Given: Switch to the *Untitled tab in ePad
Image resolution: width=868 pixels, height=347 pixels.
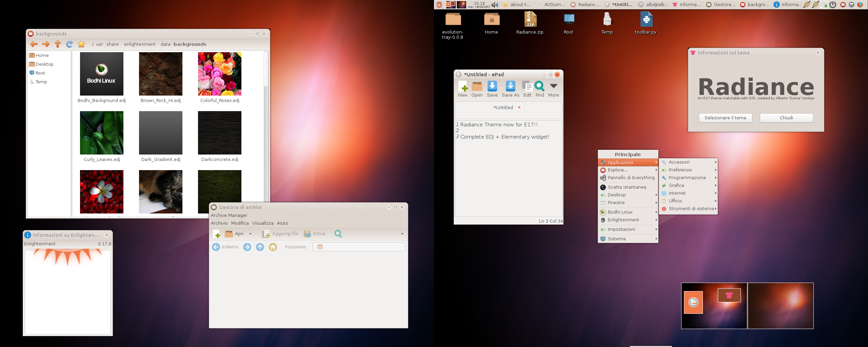Looking at the screenshot, I should [503, 107].
